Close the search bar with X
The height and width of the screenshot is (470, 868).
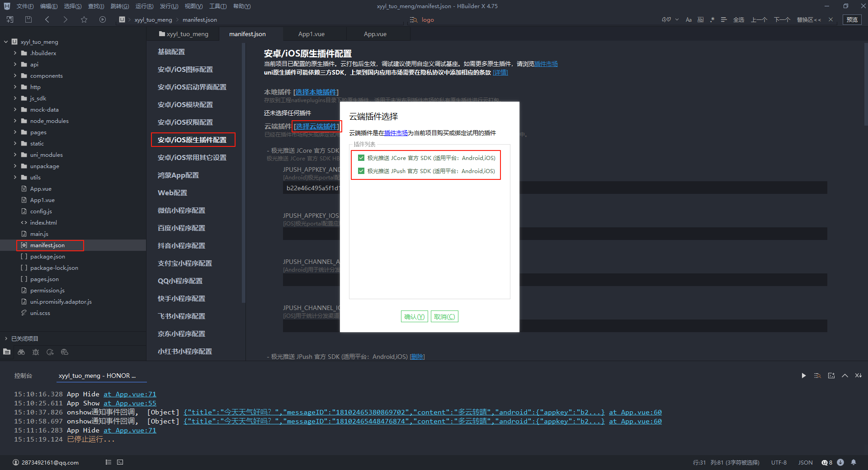[x=830, y=19]
